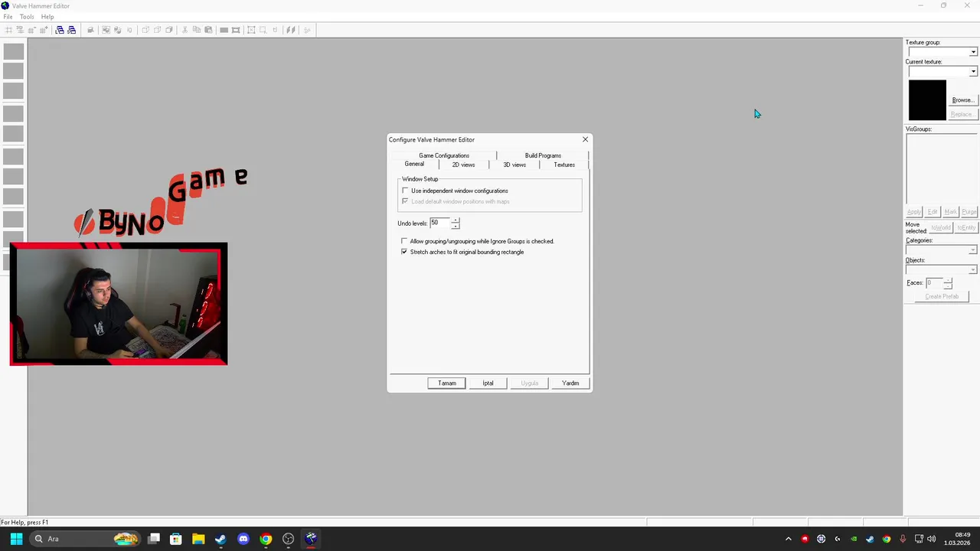Decrease Undo levels with down arrow
This screenshot has width=980, height=551.
click(x=456, y=226)
